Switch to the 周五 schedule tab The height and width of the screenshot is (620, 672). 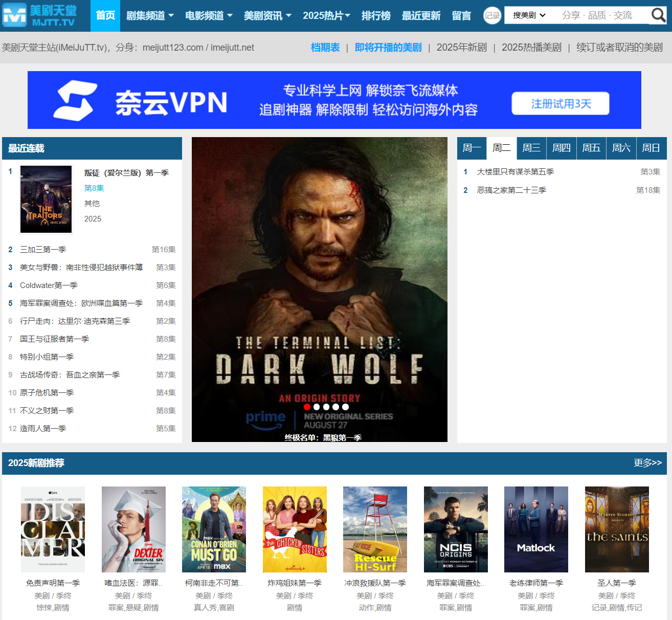(x=591, y=148)
